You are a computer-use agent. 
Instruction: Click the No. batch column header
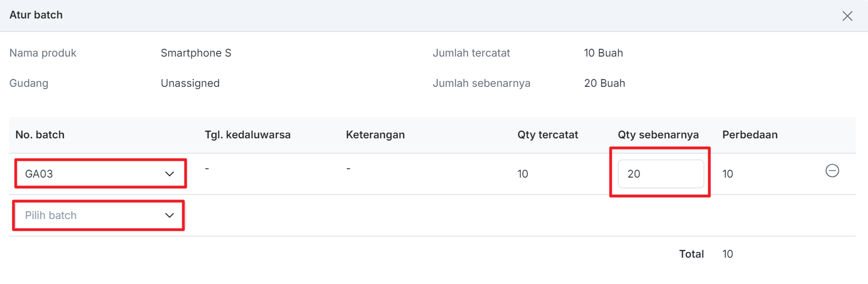pyautogui.click(x=40, y=135)
